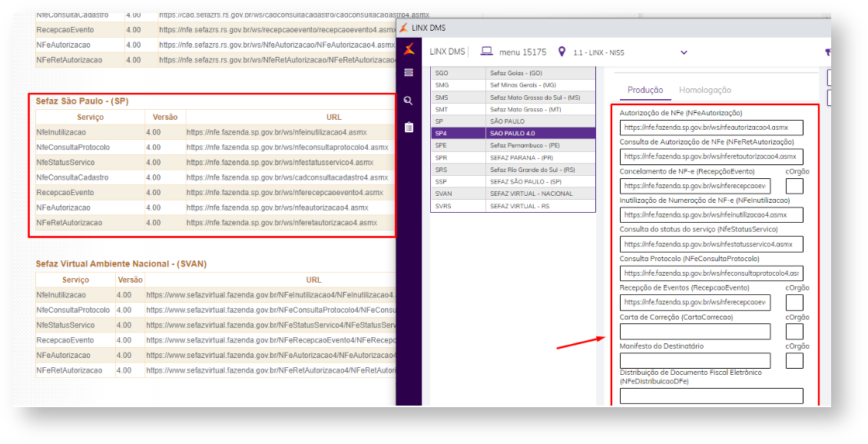Screen dimensions: 868x444
Task: Select the SP SÃO PAULO row
Action: click(513, 121)
